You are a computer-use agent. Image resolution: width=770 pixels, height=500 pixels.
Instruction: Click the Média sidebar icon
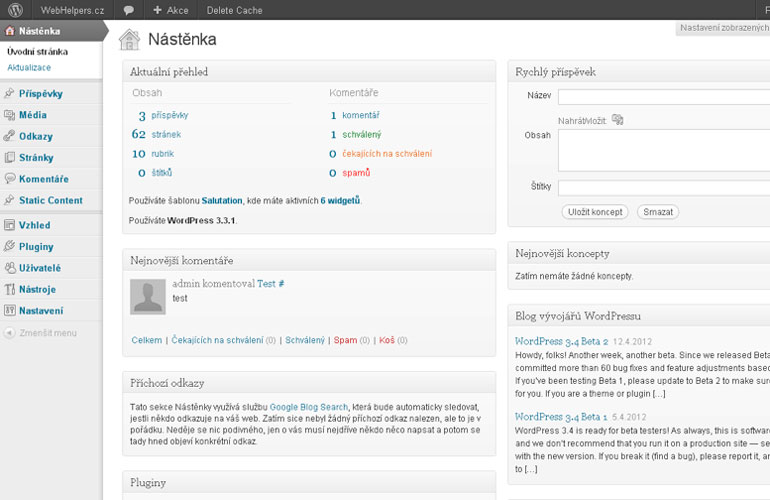click(x=10, y=115)
